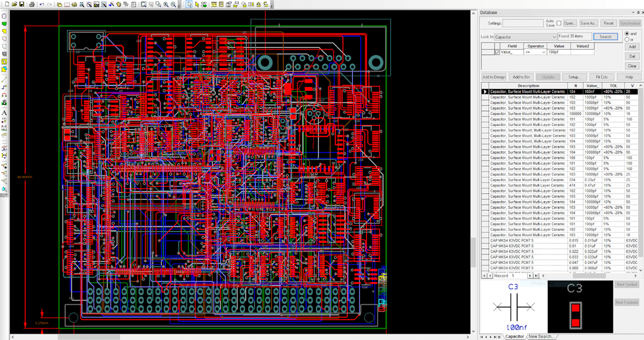Screen dimensions: 644x340
Task: Click the Value_ column header in results
Action: (x=592, y=86)
